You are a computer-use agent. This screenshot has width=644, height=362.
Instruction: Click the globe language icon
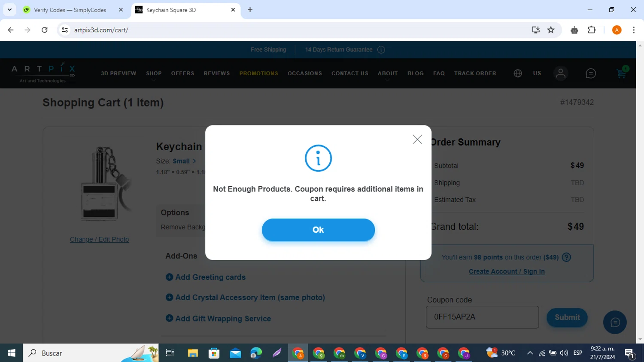(518, 73)
